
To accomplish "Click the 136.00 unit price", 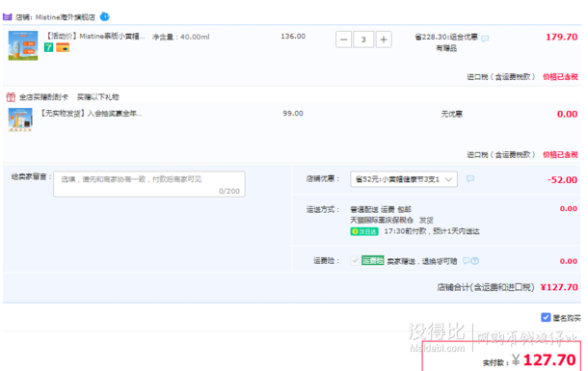I will point(293,37).
